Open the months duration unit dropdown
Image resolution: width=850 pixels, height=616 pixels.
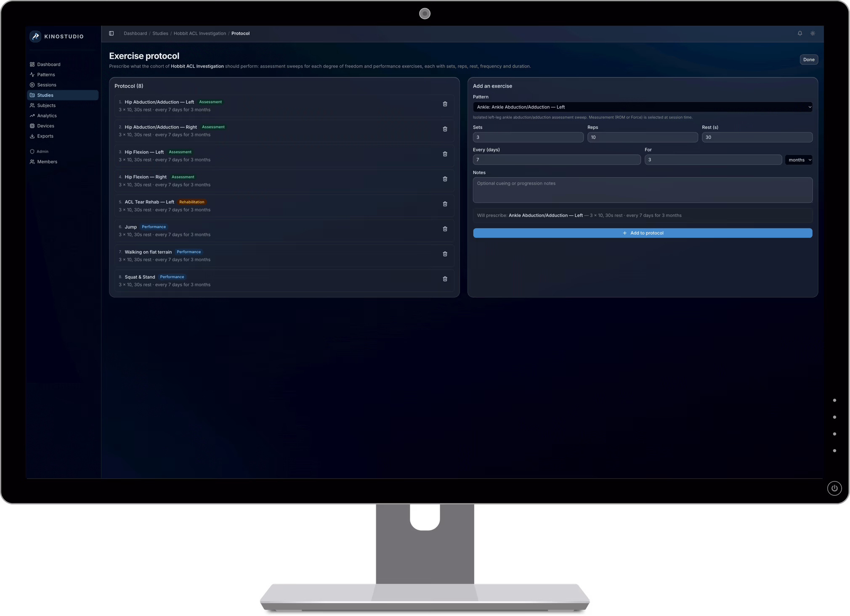[x=799, y=160]
